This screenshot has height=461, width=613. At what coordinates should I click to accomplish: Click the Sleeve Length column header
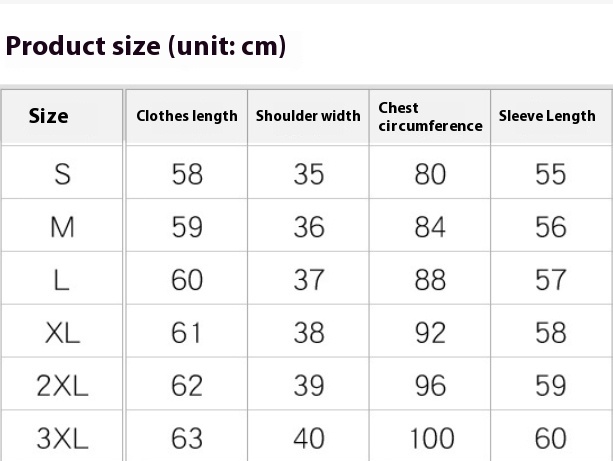[x=547, y=116]
